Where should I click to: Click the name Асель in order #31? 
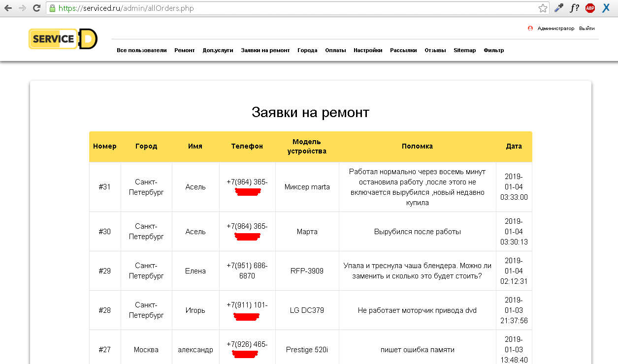pos(195,187)
